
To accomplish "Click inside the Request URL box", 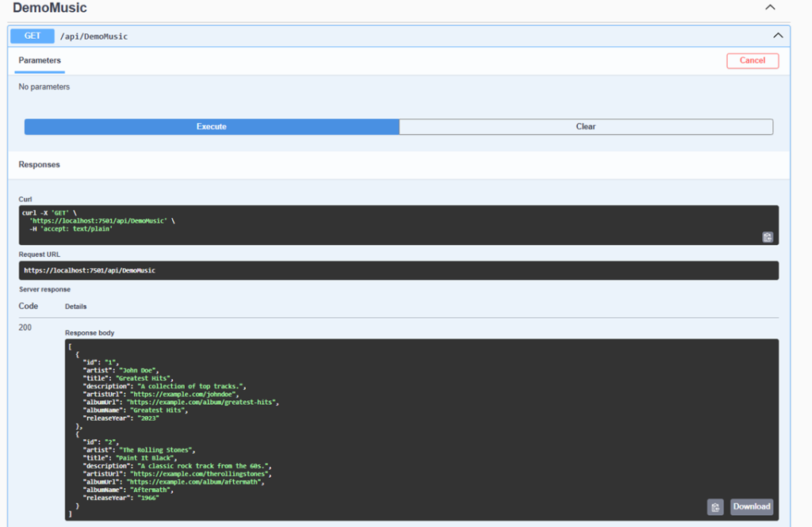I will (x=396, y=270).
